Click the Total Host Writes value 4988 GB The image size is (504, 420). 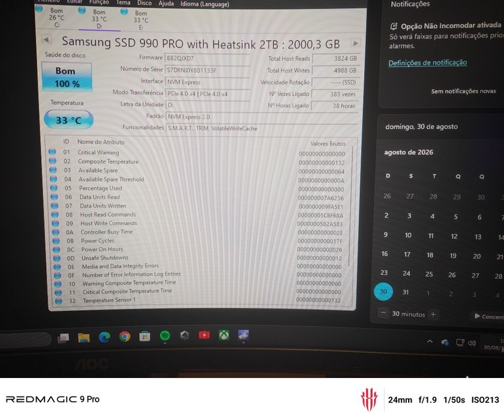(335, 70)
